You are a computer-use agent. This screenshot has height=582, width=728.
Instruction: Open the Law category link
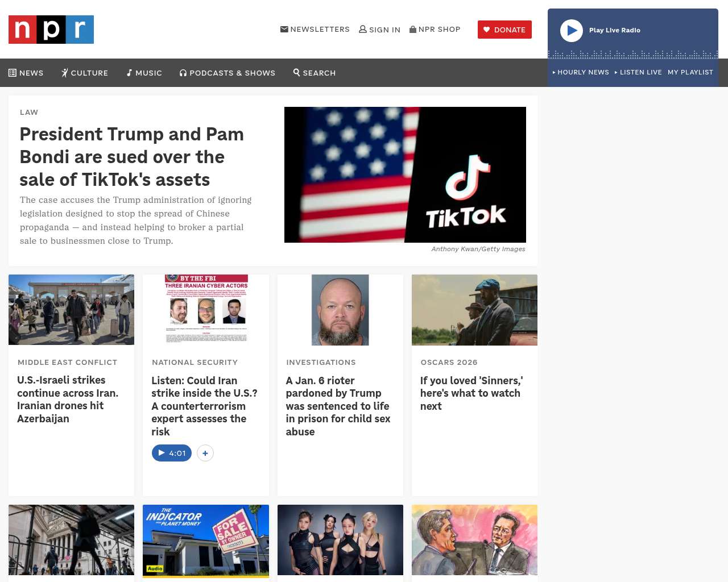tap(29, 112)
